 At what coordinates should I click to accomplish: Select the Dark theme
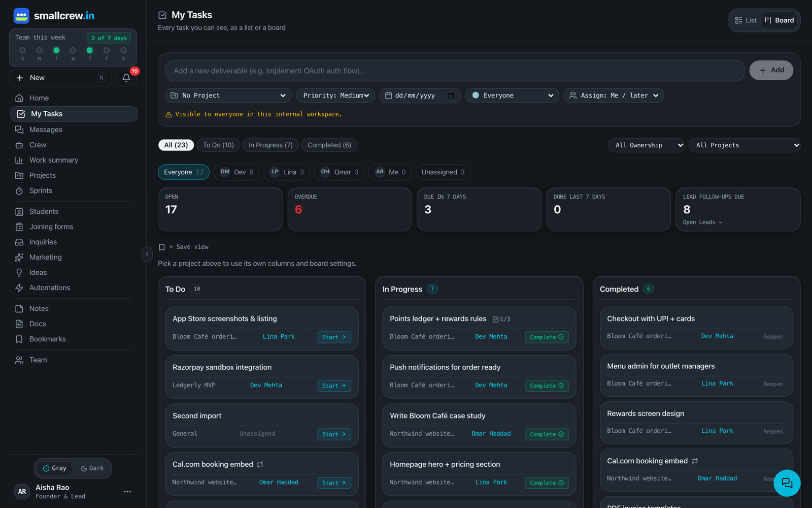[x=92, y=468]
